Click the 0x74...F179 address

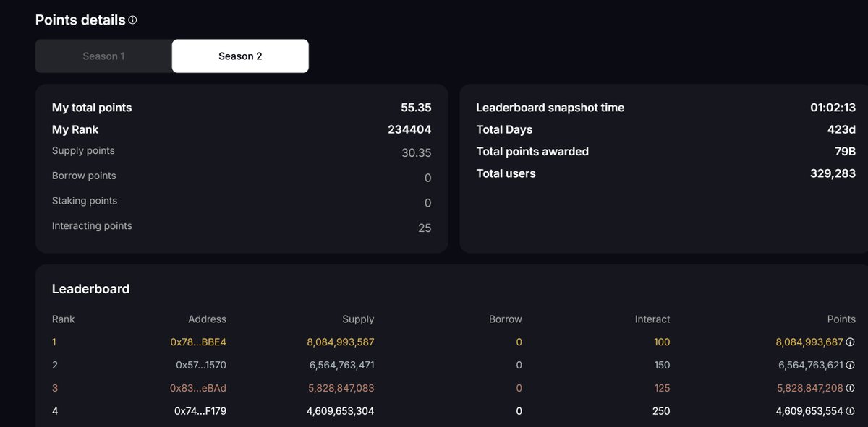pos(200,411)
